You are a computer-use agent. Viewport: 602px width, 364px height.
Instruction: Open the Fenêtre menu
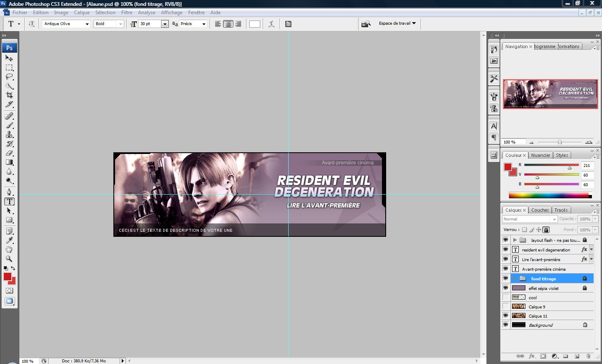(196, 13)
